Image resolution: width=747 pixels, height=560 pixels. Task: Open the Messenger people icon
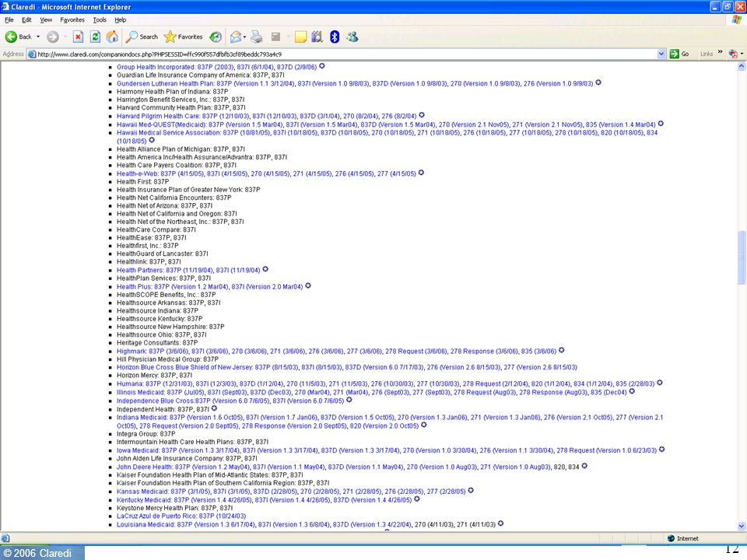352,37
